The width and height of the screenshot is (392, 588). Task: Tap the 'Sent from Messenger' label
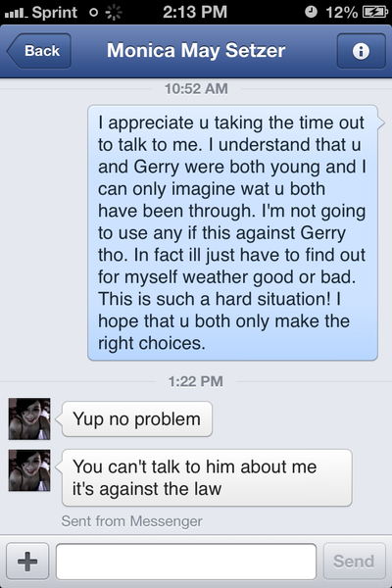[131, 521]
